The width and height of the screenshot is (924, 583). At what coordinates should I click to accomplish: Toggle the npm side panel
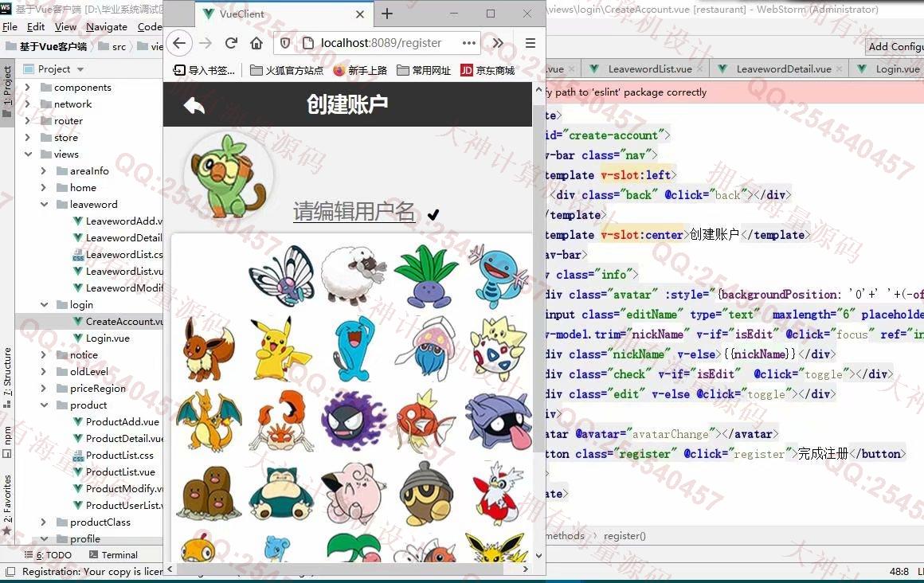pos(7,441)
